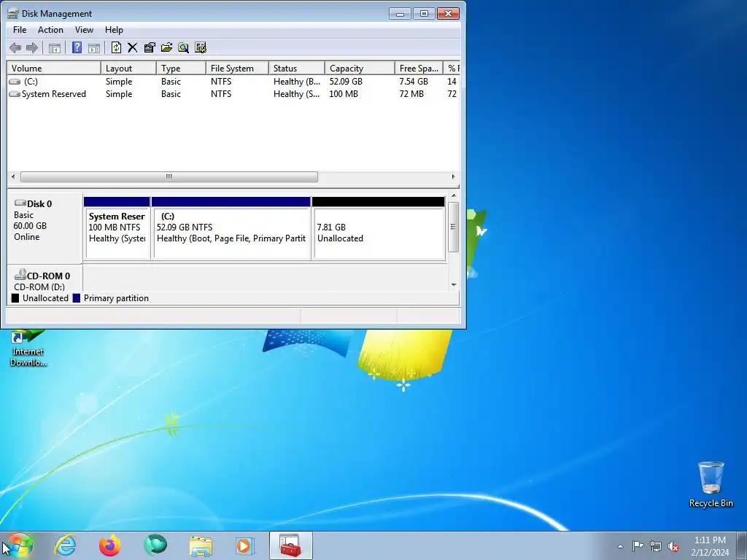Select the CD-ROM 0 label panel
The image size is (747, 560).
tap(45, 279)
